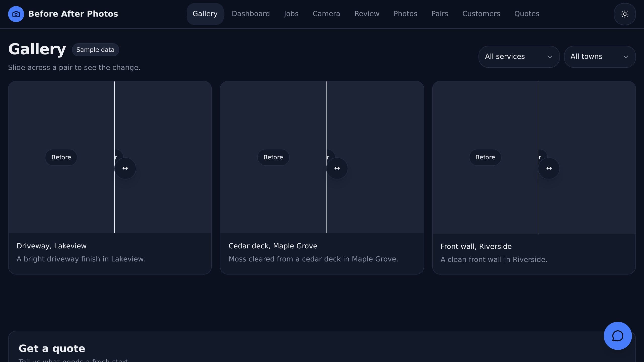
Task: Open the Review tab
Action: coord(367,14)
